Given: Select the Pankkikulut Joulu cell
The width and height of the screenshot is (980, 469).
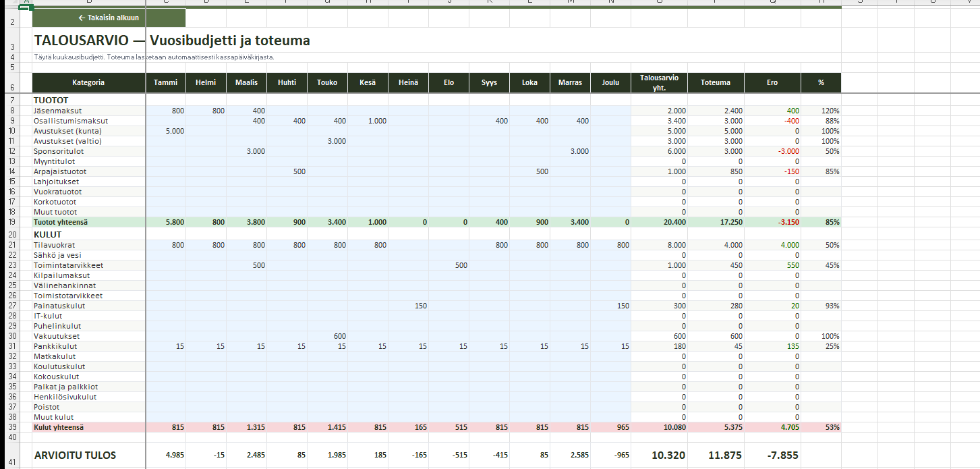Looking at the screenshot, I should (x=611, y=346).
